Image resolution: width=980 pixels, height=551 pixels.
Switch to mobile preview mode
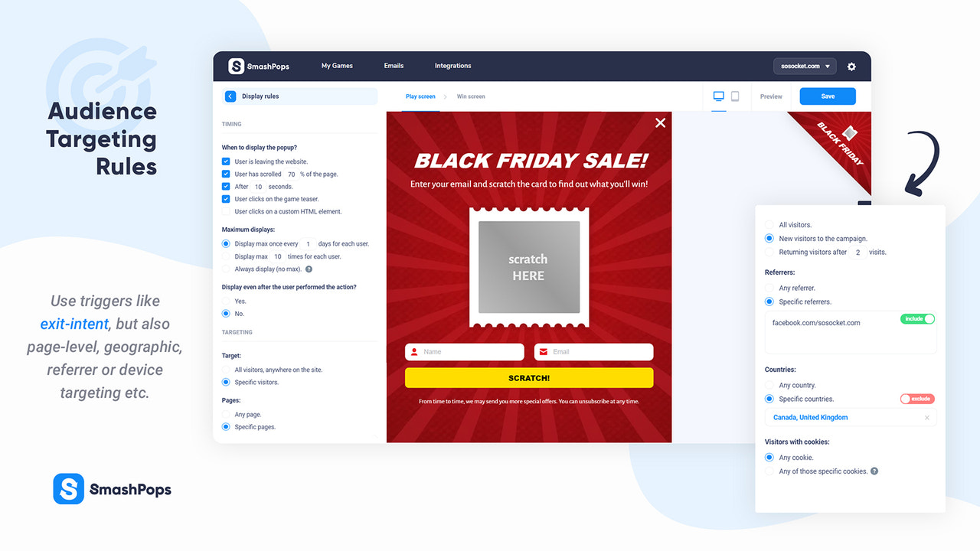pyautogui.click(x=735, y=96)
